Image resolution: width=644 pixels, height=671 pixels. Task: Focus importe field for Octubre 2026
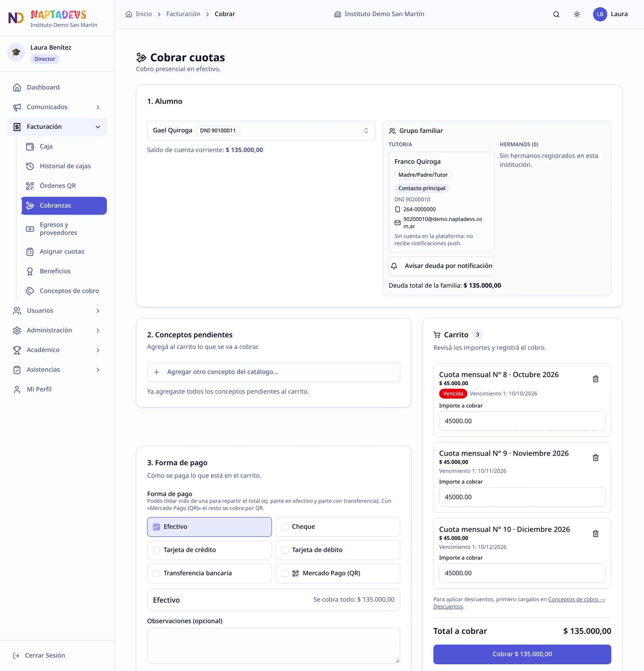coord(522,421)
